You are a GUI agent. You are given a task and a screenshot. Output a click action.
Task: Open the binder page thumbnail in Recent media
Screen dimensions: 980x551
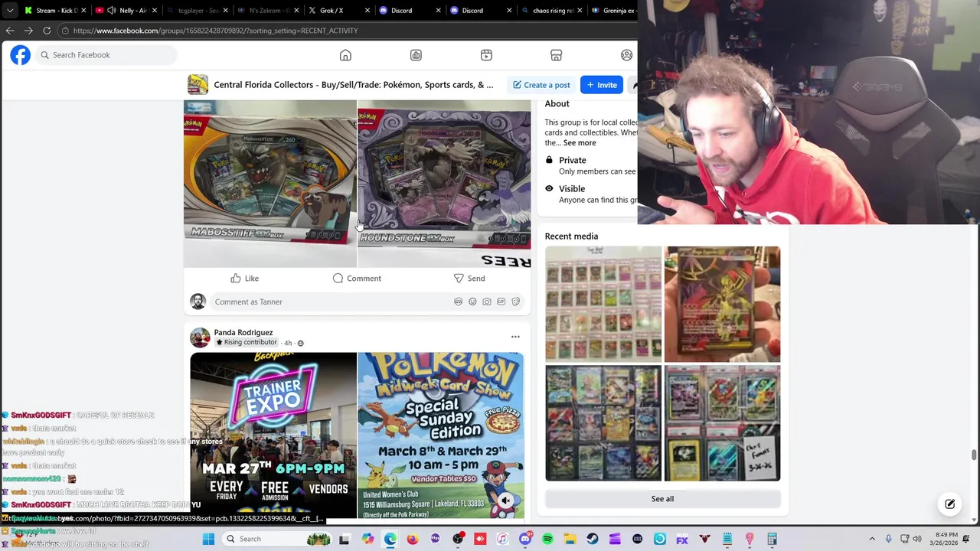pos(603,304)
